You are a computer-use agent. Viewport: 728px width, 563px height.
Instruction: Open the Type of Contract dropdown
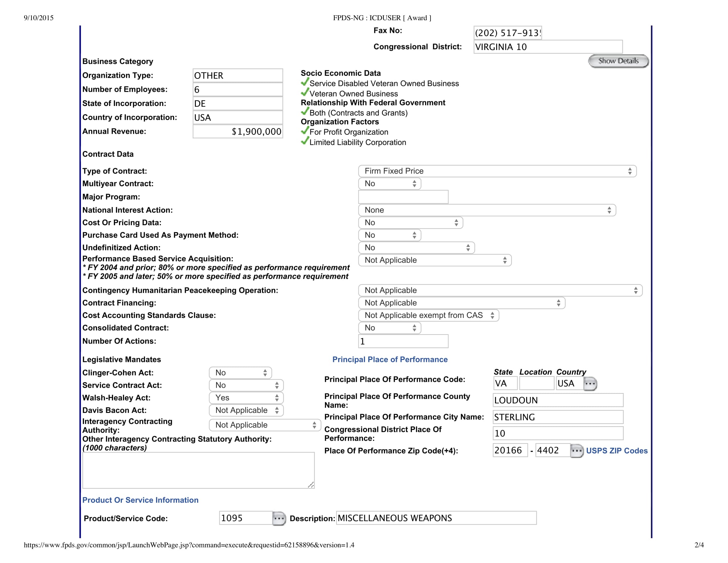click(497, 171)
